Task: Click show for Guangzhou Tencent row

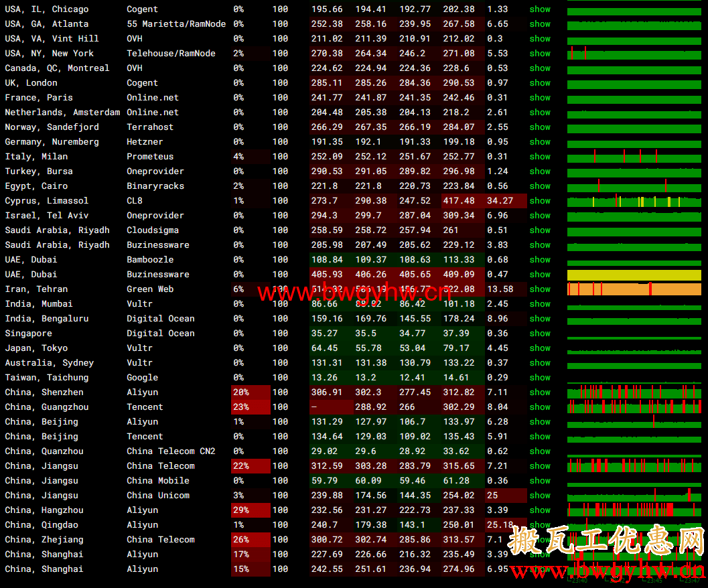Action: tap(540, 407)
